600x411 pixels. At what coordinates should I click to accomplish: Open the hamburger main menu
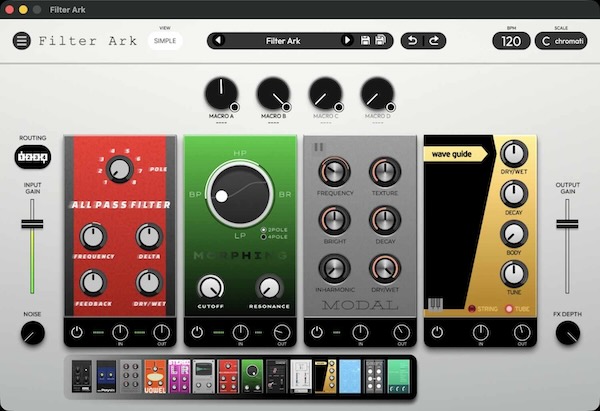coord(22,41)
